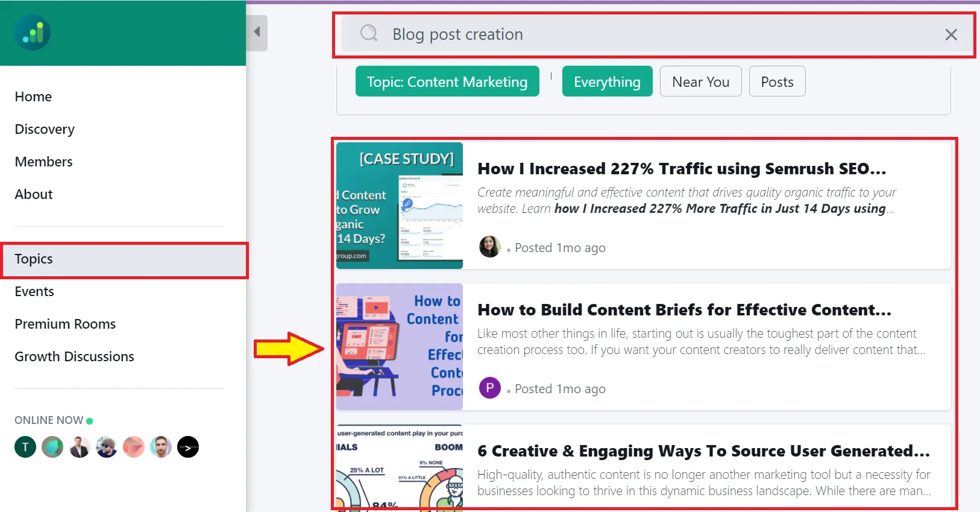Click the magnifying glass search icon
Image resolution: width=980 pixels, height=512 pixels.
point(369,33)
